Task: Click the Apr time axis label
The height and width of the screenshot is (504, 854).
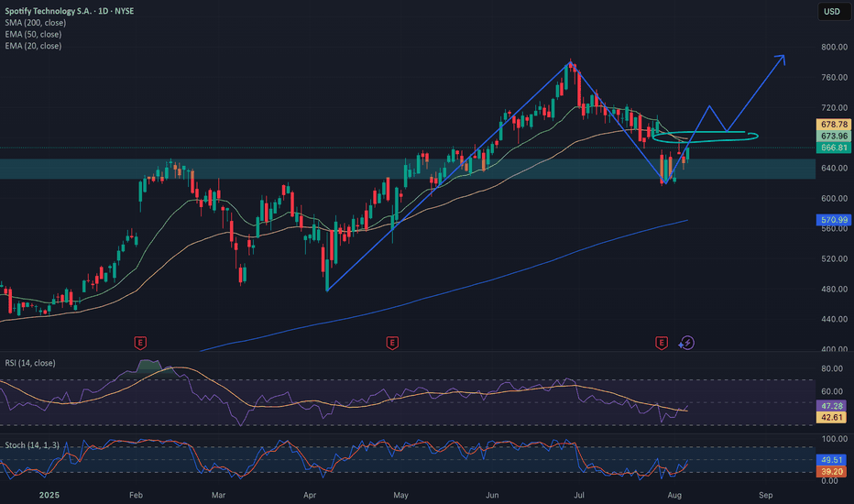Action: [x=310, y=495]
